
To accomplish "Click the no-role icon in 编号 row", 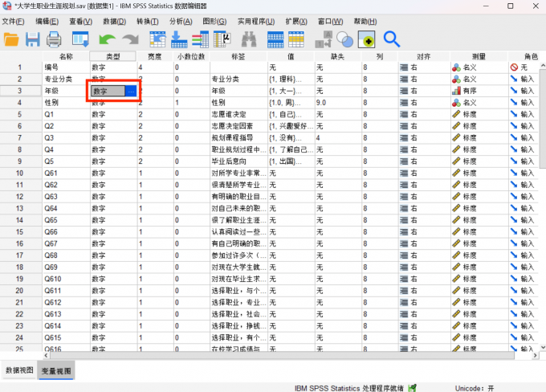I will tap(515, 67).
